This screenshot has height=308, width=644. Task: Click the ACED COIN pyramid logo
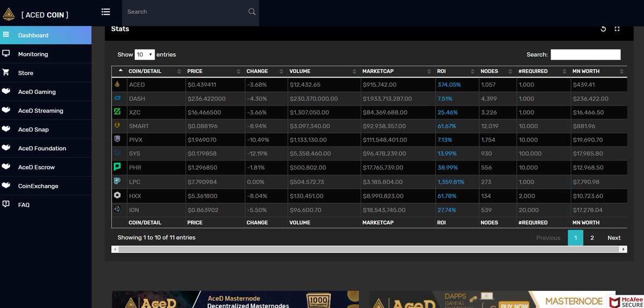9,14
